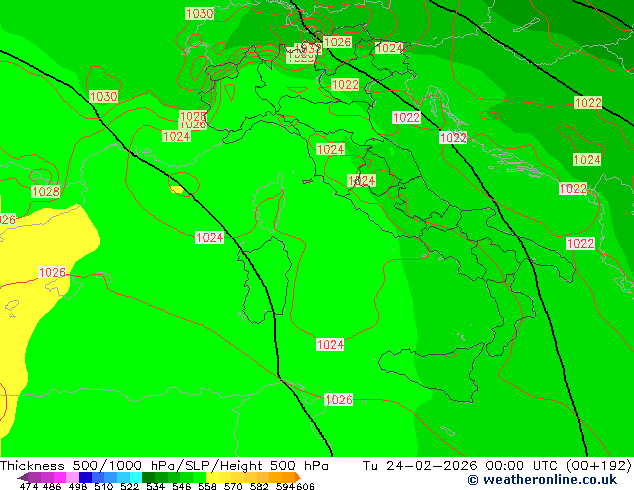The width and height of the screenshot is (634, 490).
Task: Click the 1026 label beside the 1032 label
Action: pyautogui.click(x=337, y=42)
